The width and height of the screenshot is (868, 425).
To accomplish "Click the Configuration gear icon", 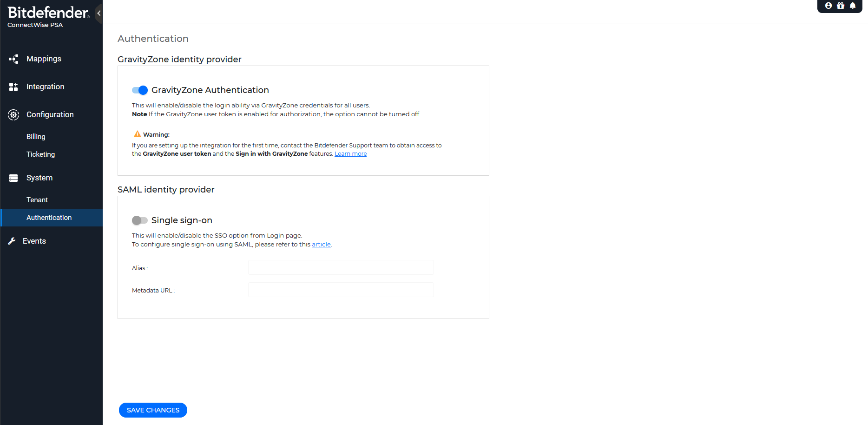I will point(13,115).
